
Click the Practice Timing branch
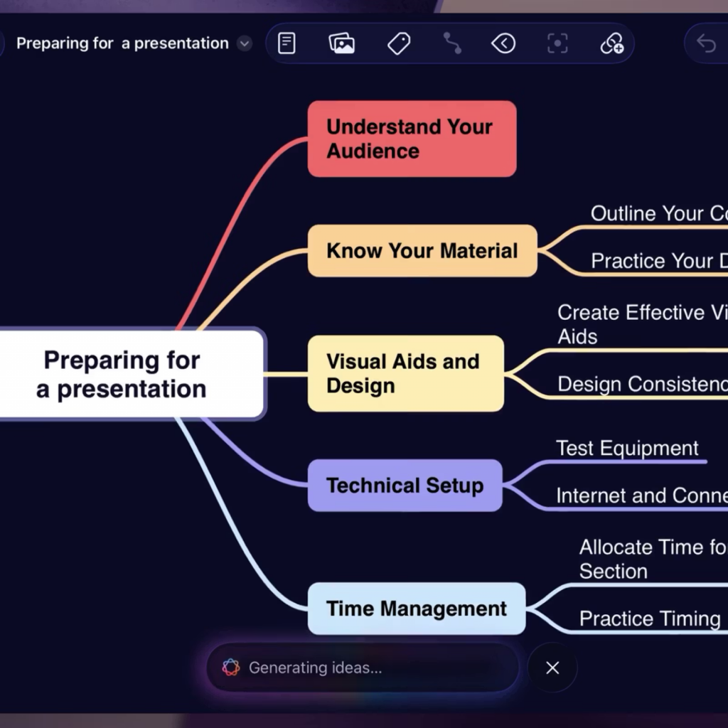tap(651, 619)
